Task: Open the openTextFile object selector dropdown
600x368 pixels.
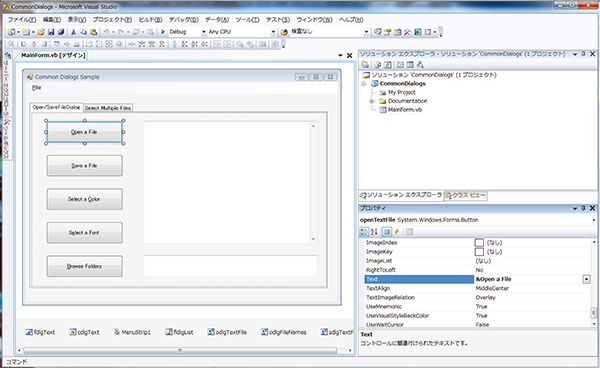Action: (593, 220)
